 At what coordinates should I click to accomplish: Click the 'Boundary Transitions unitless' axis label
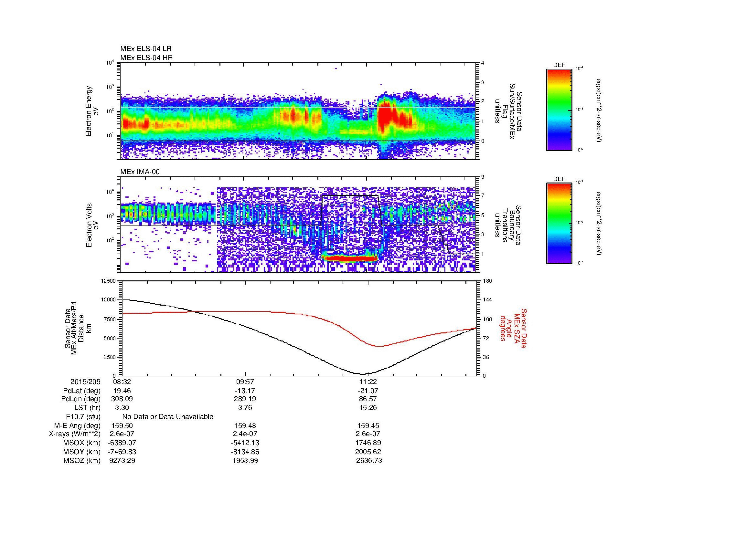pyautogui.click(x=508, y=225)
